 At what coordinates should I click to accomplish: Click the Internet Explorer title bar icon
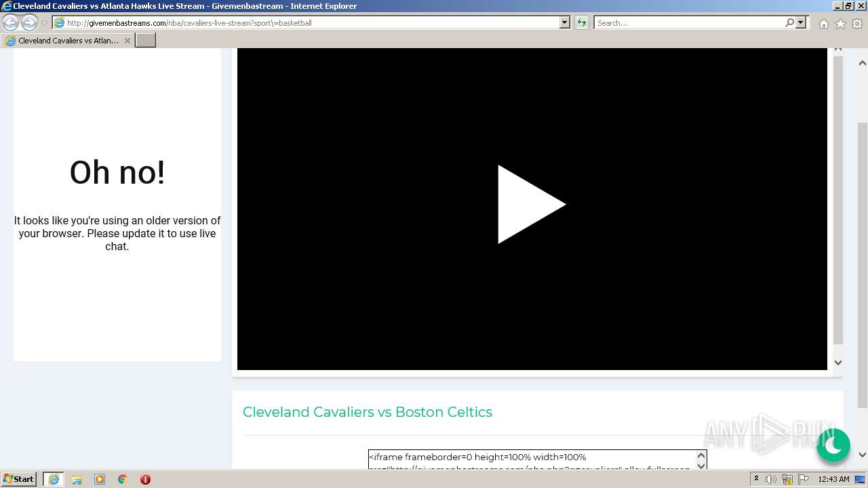(x=6, y=6)
